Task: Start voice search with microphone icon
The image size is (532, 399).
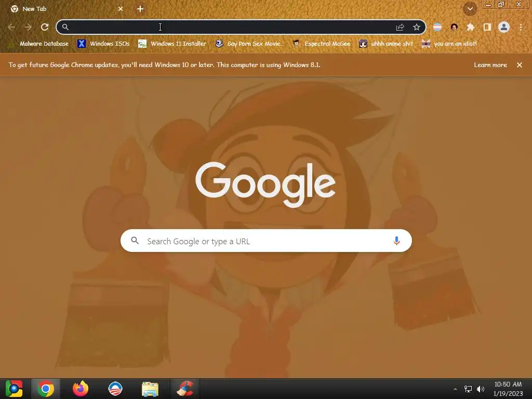Action: (396, 241)
